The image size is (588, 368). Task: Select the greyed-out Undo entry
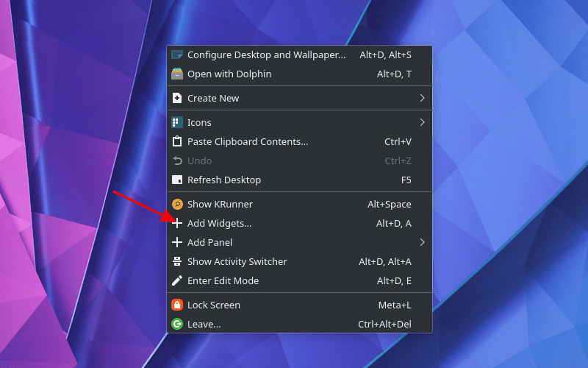pyautogui.click(x=199, y=161)
